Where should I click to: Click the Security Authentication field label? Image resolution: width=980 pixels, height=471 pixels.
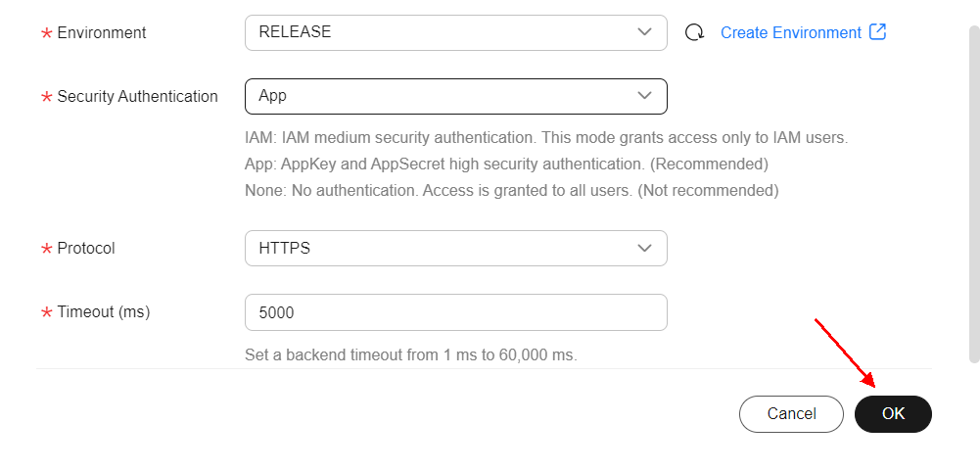coord(137,96)
